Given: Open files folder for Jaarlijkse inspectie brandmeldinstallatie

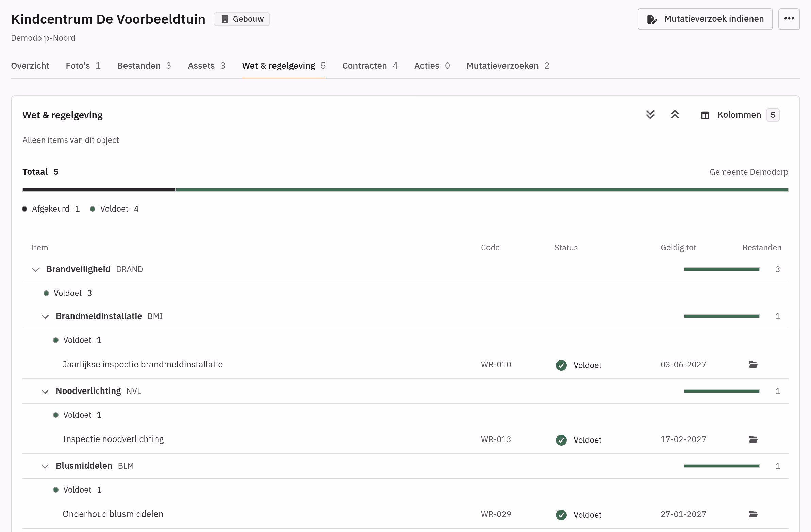Looking at the screenshot, I should 753,365.
